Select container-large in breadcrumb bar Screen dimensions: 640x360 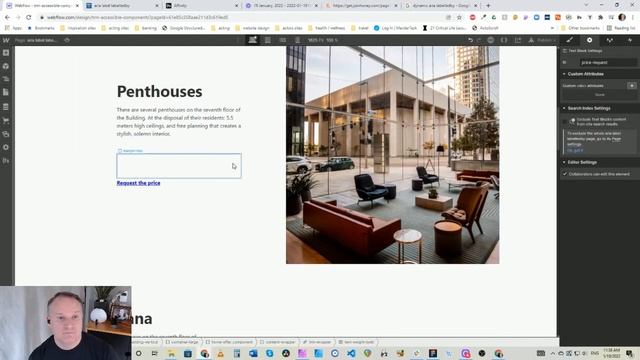pos(182,342)
